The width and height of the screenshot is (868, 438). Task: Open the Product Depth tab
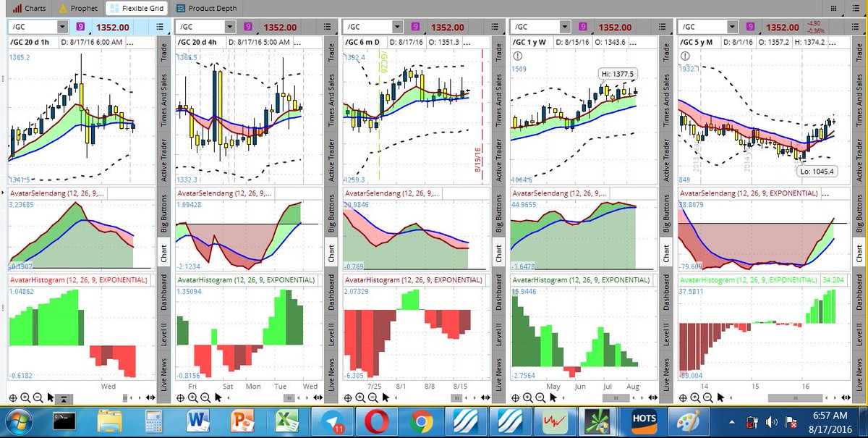pos(205,9)
